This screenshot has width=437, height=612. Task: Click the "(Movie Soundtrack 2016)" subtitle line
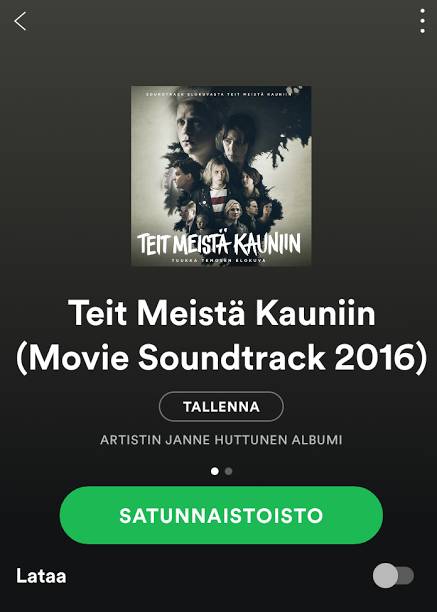(x=221, y=358)
